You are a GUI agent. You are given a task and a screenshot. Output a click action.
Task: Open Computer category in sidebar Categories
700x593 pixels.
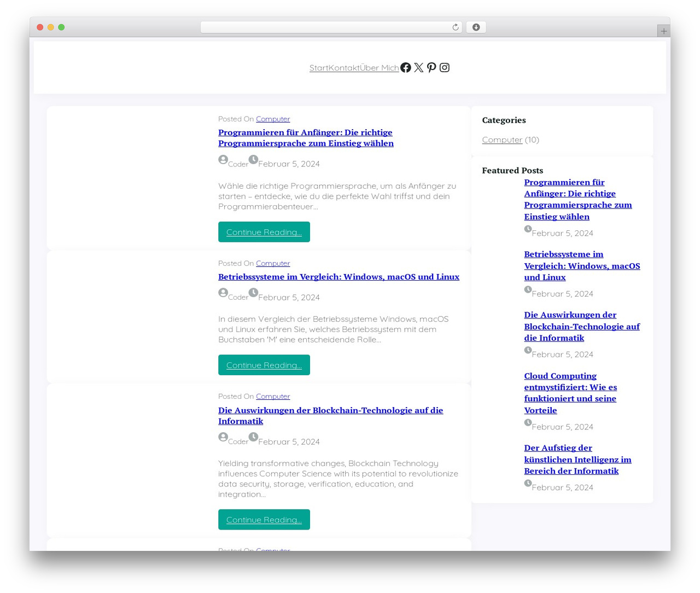pos(502,139)
